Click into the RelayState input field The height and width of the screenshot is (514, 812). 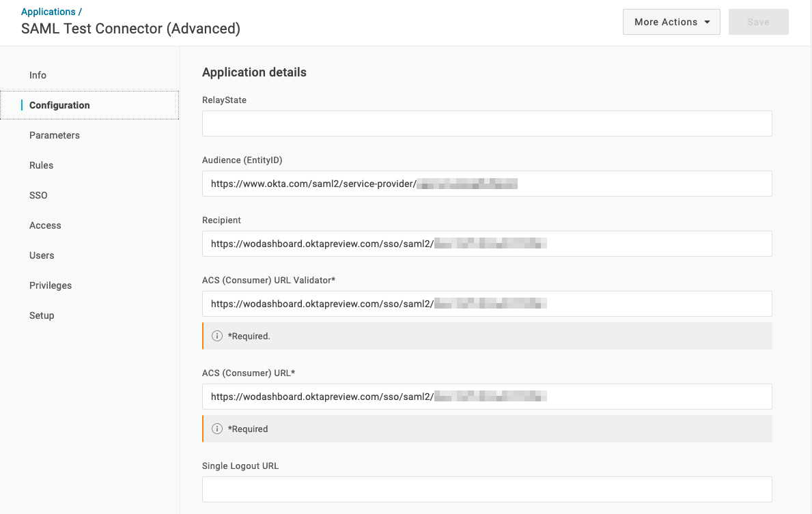click(486, 124)
